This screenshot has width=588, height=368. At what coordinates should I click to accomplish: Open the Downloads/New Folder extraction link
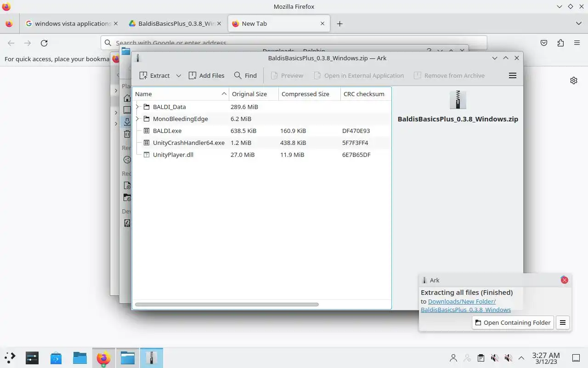coord(466,305)
